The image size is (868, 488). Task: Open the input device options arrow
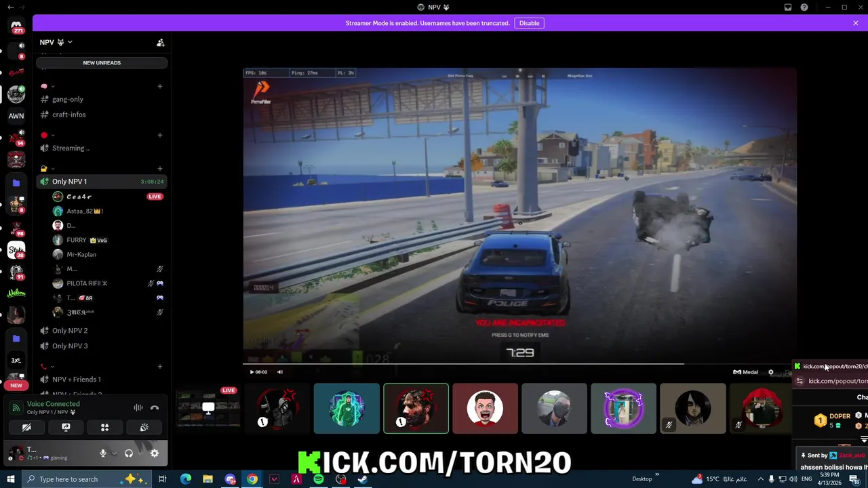[113, 453]
